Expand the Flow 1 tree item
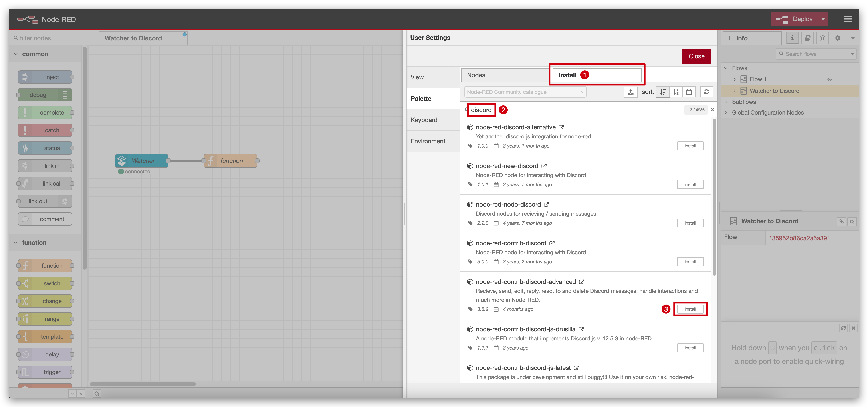 pyautogui.click(x=735, y=79)
